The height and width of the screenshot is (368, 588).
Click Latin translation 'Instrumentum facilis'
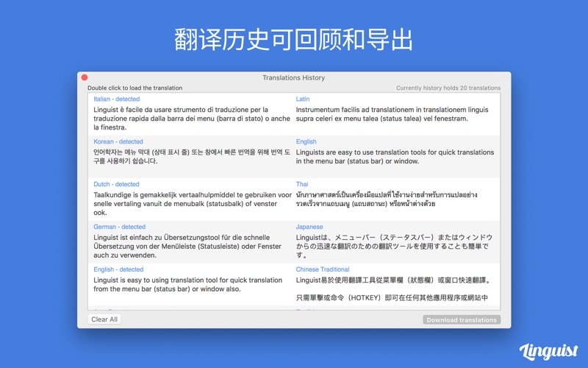[392, 114]
